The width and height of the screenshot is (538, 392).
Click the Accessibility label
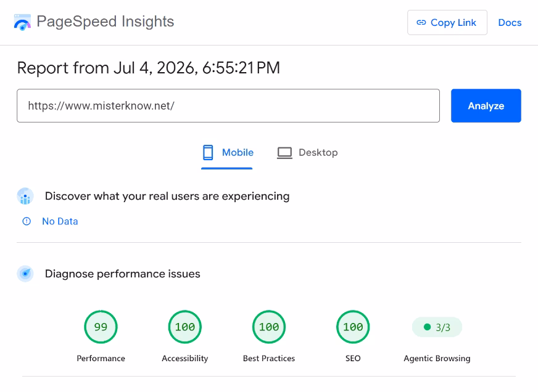click(x=185, y=359)
